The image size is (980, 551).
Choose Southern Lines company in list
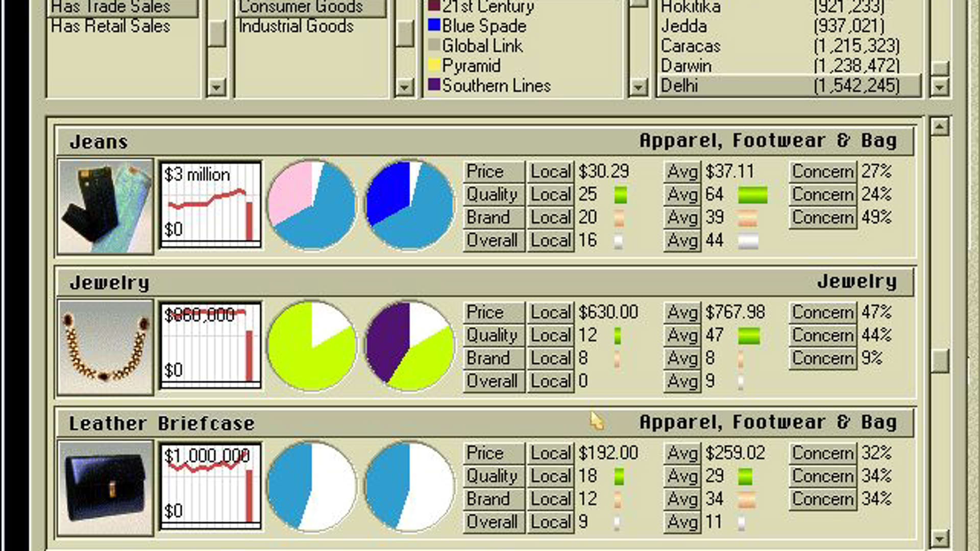[x=496, y=86]
